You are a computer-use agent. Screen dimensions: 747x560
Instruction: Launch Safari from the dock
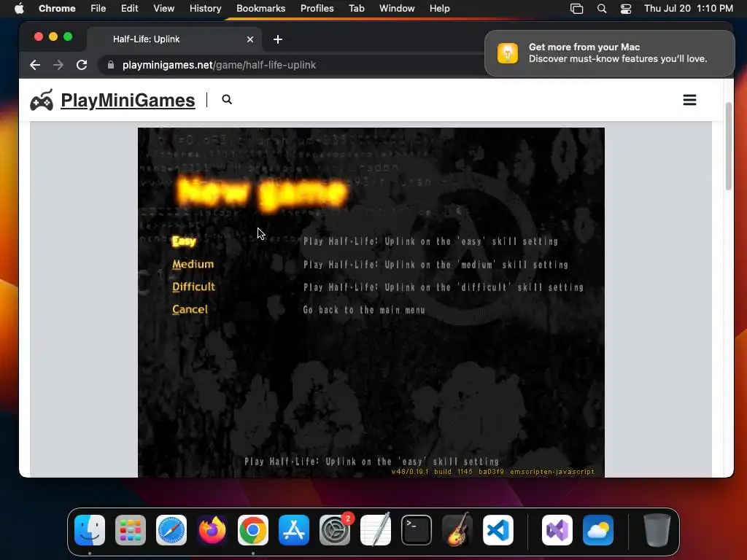click(x=171, y=530)
